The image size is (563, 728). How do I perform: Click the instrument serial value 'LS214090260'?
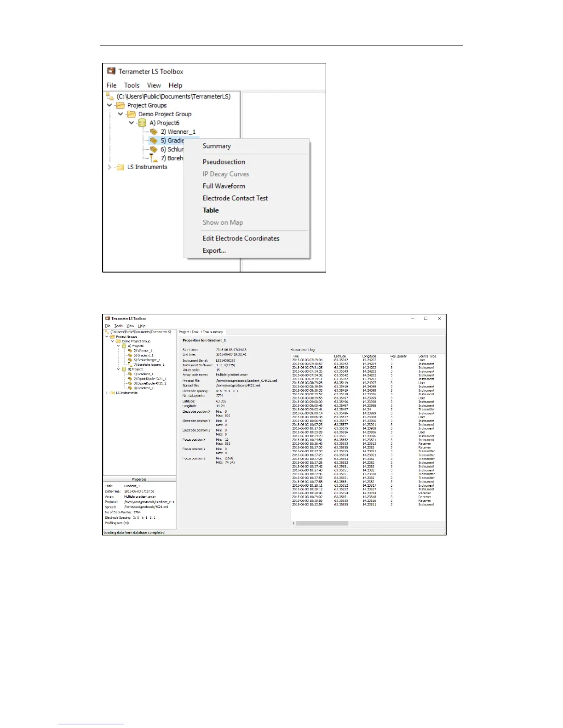[226, 360]
